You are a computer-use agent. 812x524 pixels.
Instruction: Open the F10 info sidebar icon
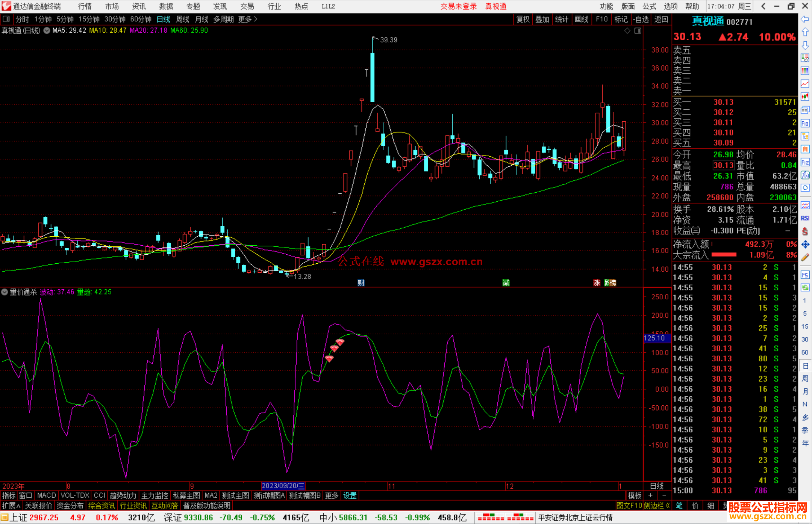[x=805, y=123]
